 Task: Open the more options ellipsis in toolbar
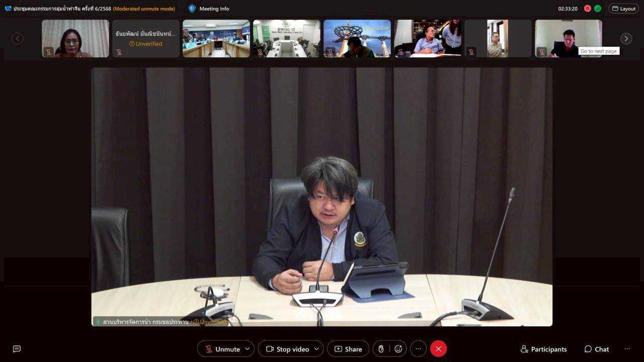(418, 349)
